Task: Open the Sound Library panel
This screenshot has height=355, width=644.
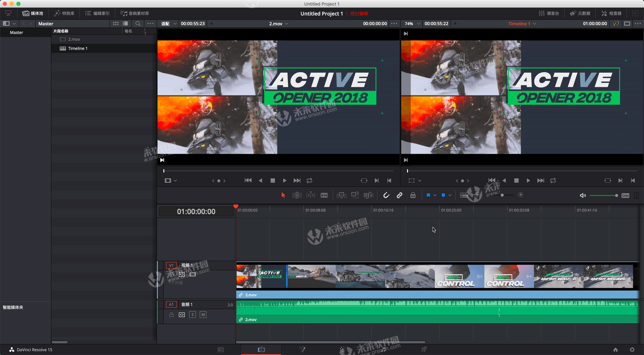Action: click(135, 13)
